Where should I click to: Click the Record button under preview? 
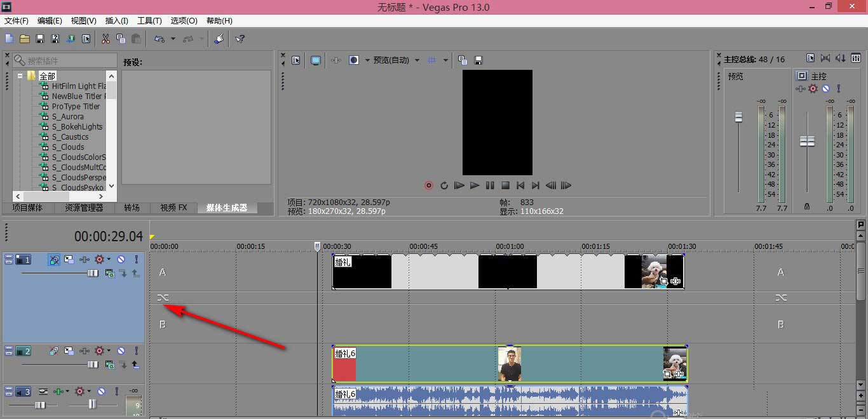pos(429,185)
